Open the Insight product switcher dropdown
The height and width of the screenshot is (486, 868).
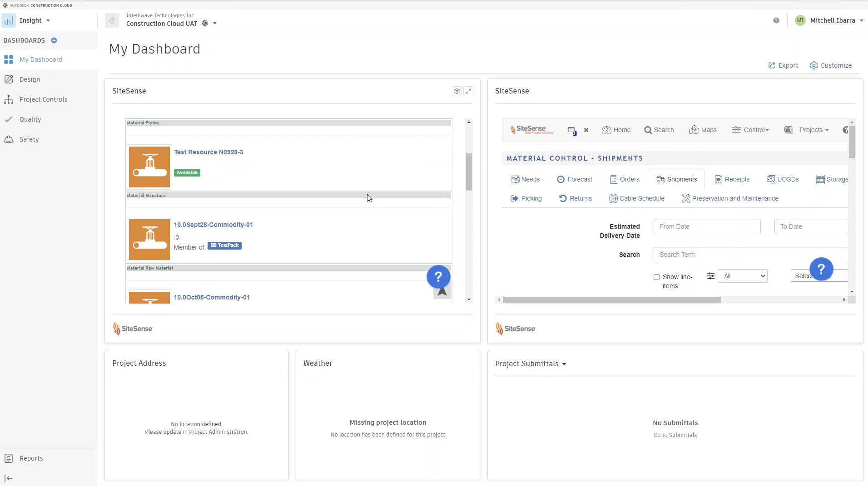point(35,20)
